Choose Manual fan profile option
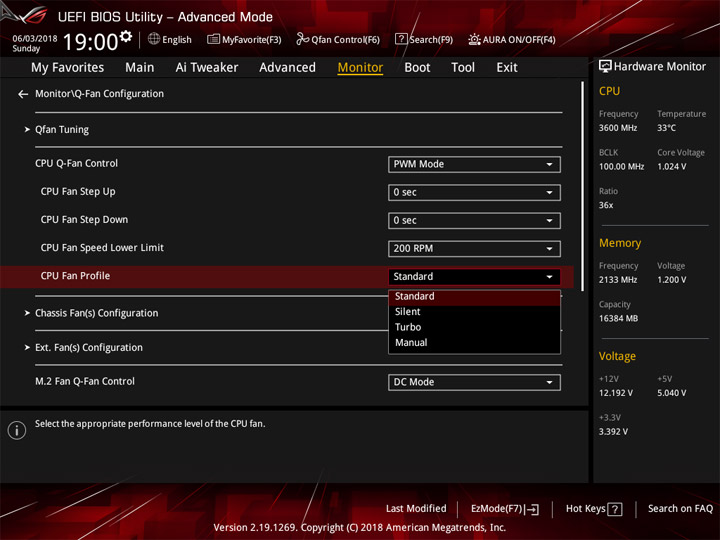The height and width of the screenshot is (540, 720). click(x=474, y=343)
